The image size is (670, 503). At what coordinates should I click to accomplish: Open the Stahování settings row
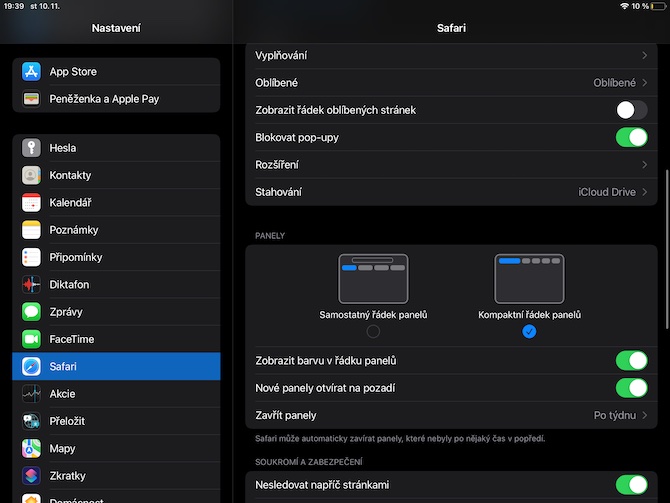(451, 192)
